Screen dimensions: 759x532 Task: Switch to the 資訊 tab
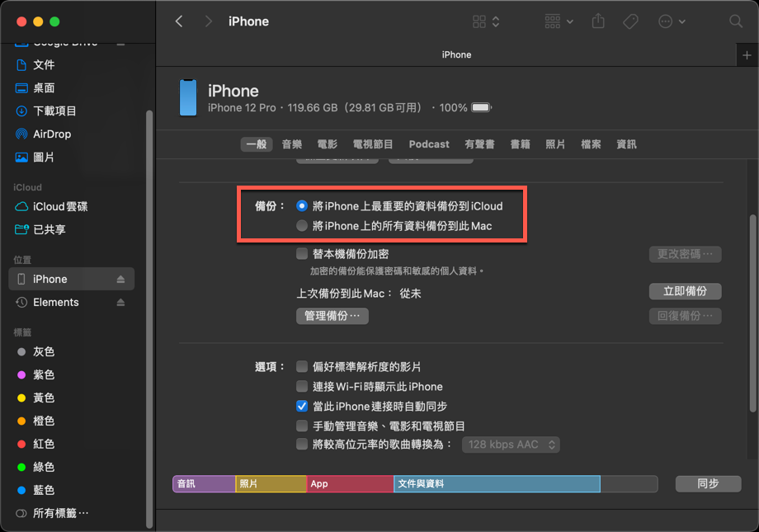(x=626, y=144)
